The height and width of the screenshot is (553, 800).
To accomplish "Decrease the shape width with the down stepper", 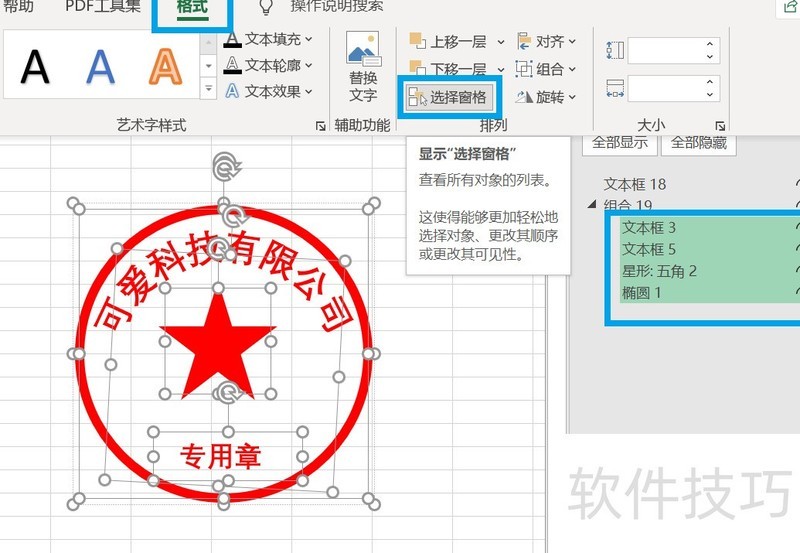I will pyautogui.click(x=710, y=94).
